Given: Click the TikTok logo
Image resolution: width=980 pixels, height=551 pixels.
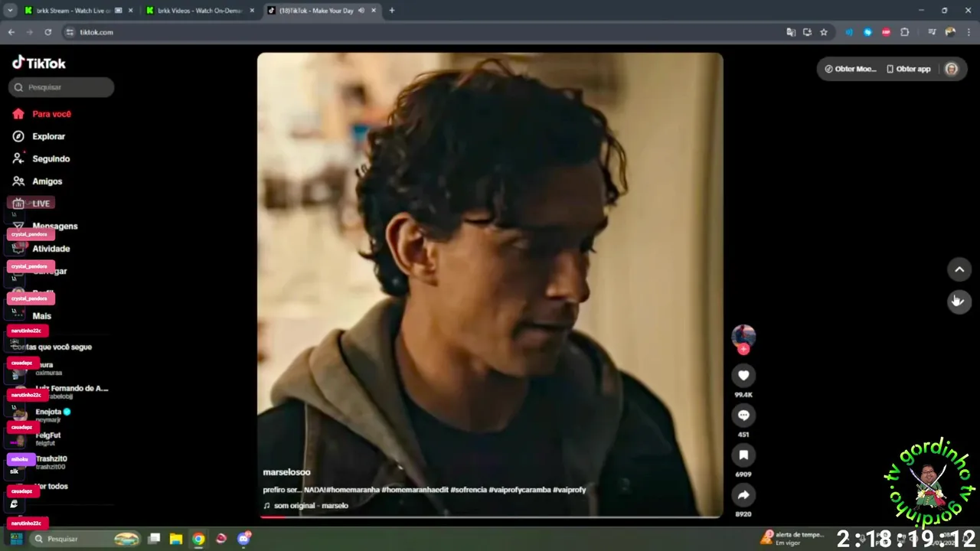Looking at the screenshot, I should (x=39, y=63).
